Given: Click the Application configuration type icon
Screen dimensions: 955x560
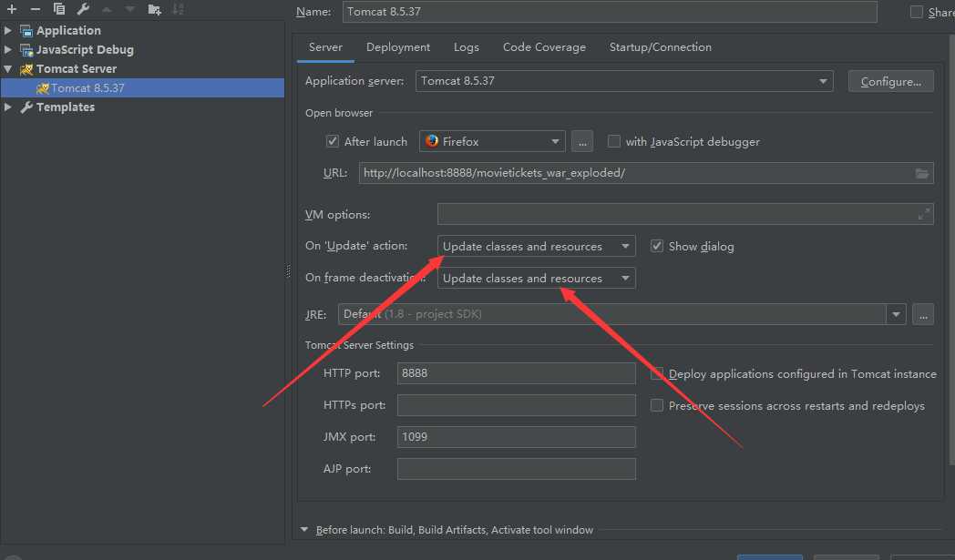Looking at the screenshot, I should pyautogui.click(x=26, y=30).
